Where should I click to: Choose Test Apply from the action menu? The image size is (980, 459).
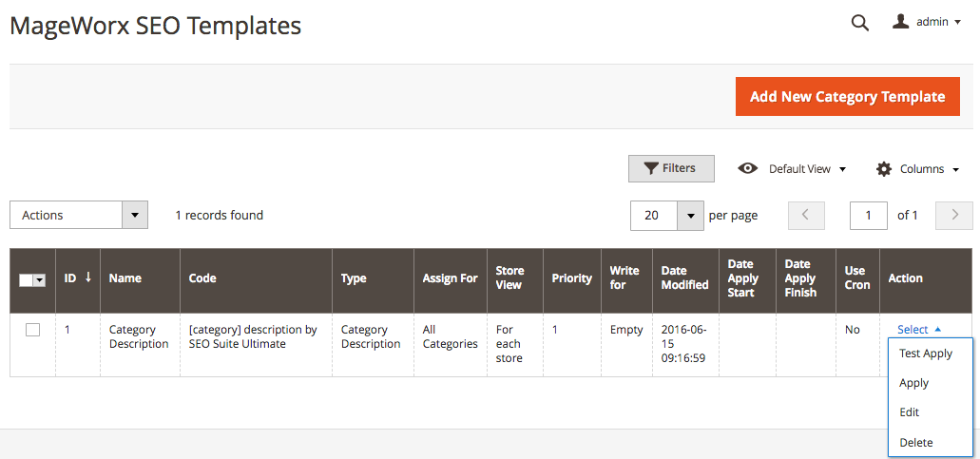point(930,353)
